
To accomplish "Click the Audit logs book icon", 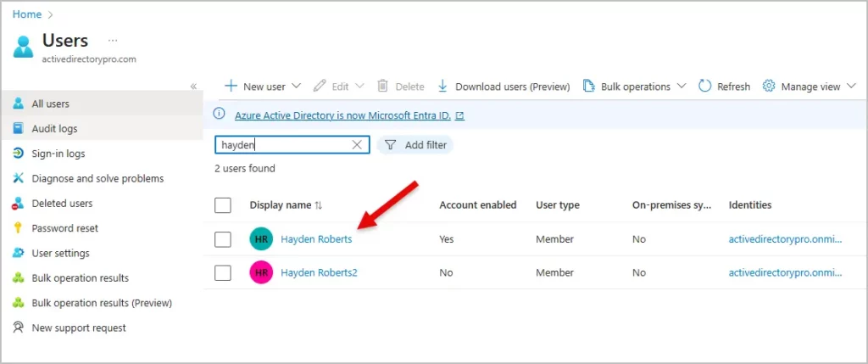I will 19,128.
